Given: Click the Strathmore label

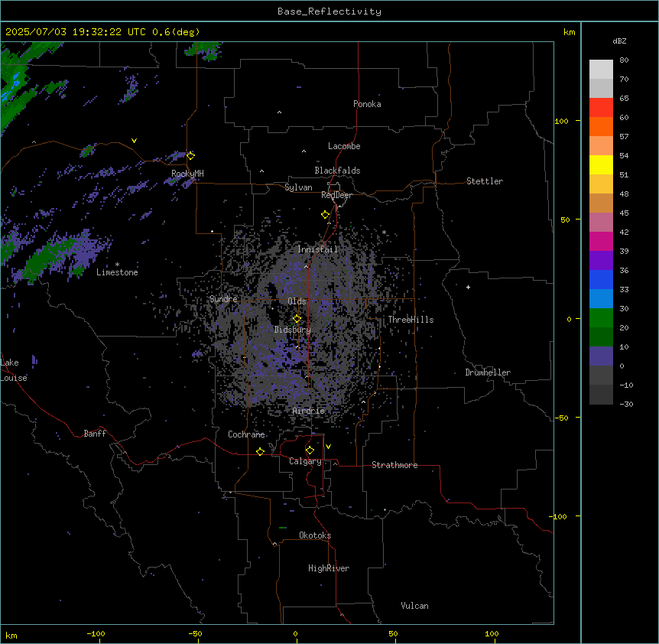Looking at the screenshot, I should coord(394,465).
